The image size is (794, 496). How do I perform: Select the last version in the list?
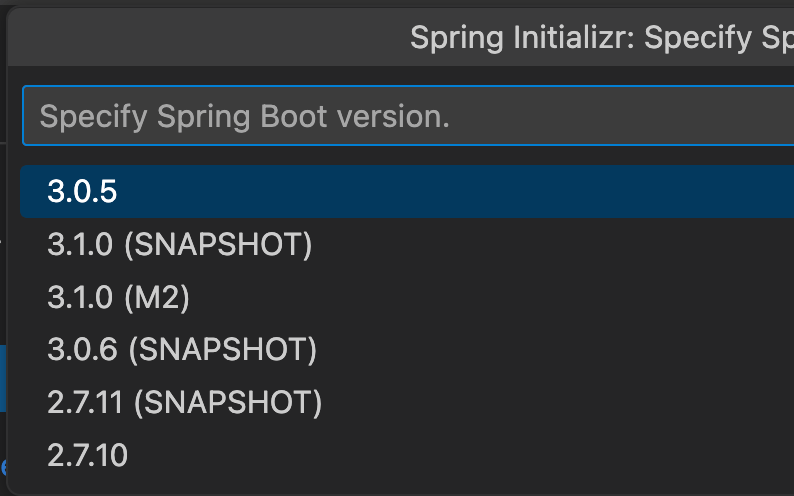[x=407, y=454]
